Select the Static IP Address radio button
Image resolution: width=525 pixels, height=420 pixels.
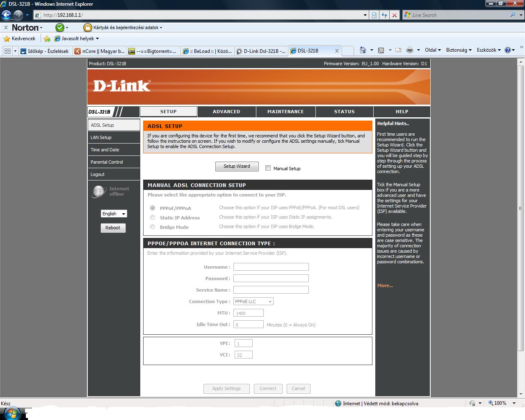(x=153, y=217)
